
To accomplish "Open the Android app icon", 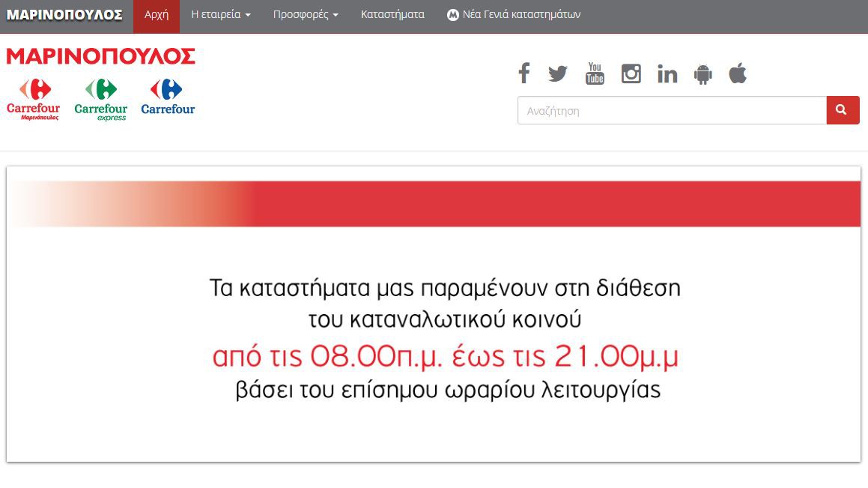I will point(703,73).
